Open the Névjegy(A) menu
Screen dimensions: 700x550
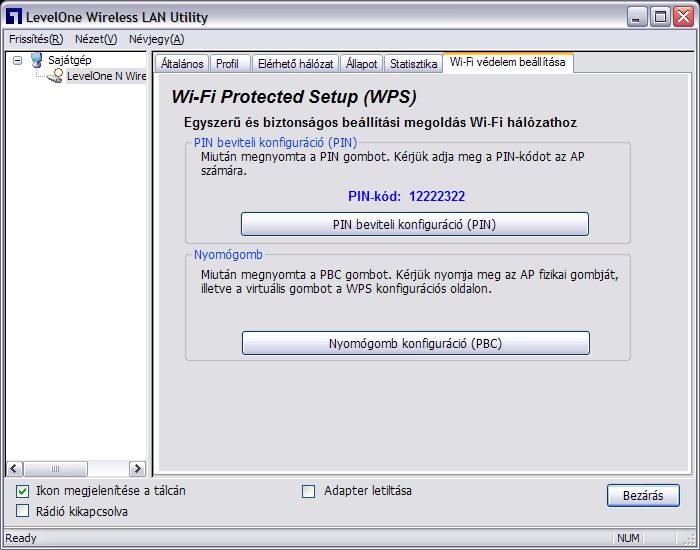point(156,39)
